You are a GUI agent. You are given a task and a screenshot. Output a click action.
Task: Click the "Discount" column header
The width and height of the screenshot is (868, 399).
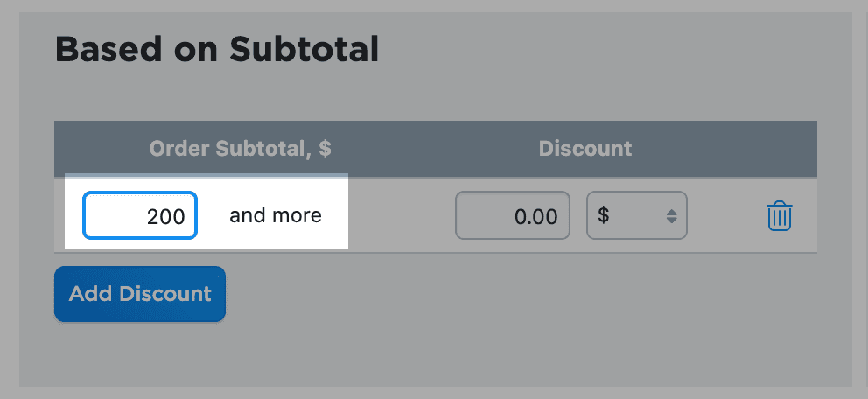pyautogui.click(x=585, y=149)
